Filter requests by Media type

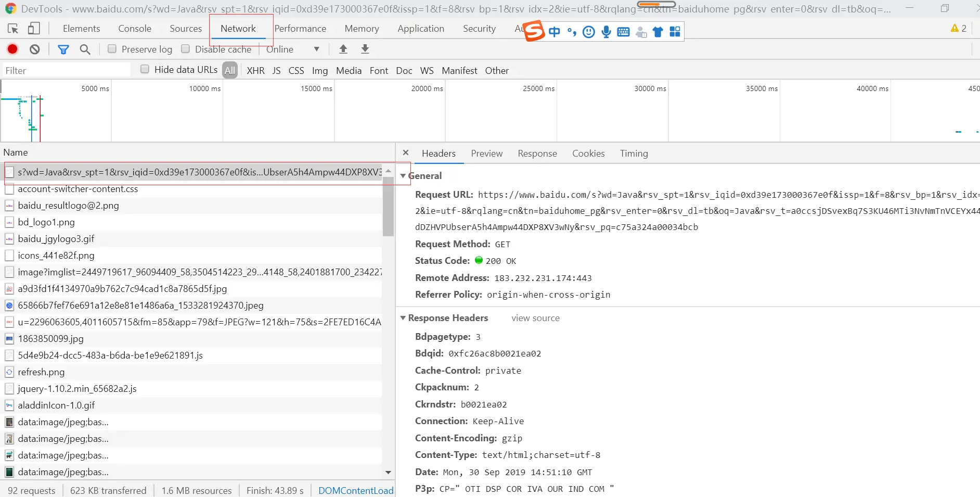(x=349, y=70)
